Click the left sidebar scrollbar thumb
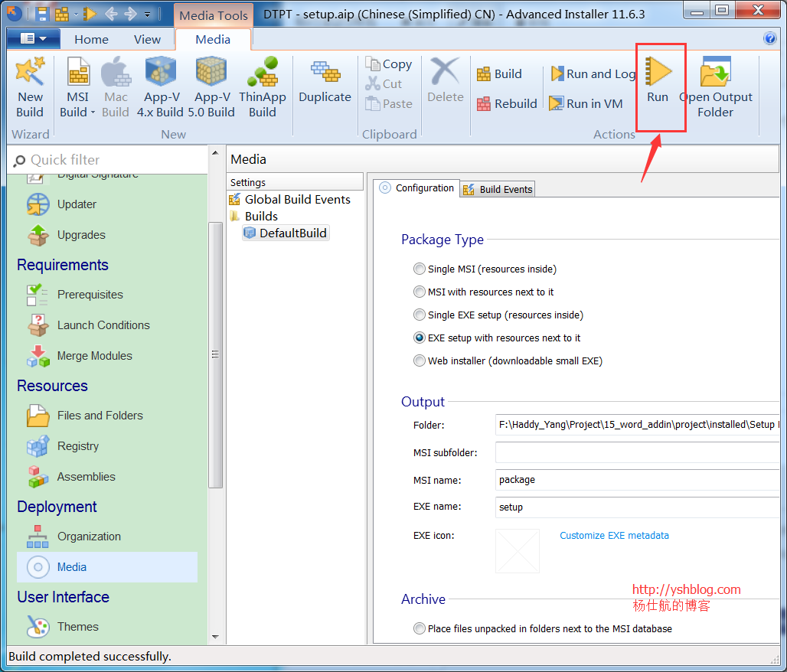Viewport: 787px width, 672px height. [215, 354]
